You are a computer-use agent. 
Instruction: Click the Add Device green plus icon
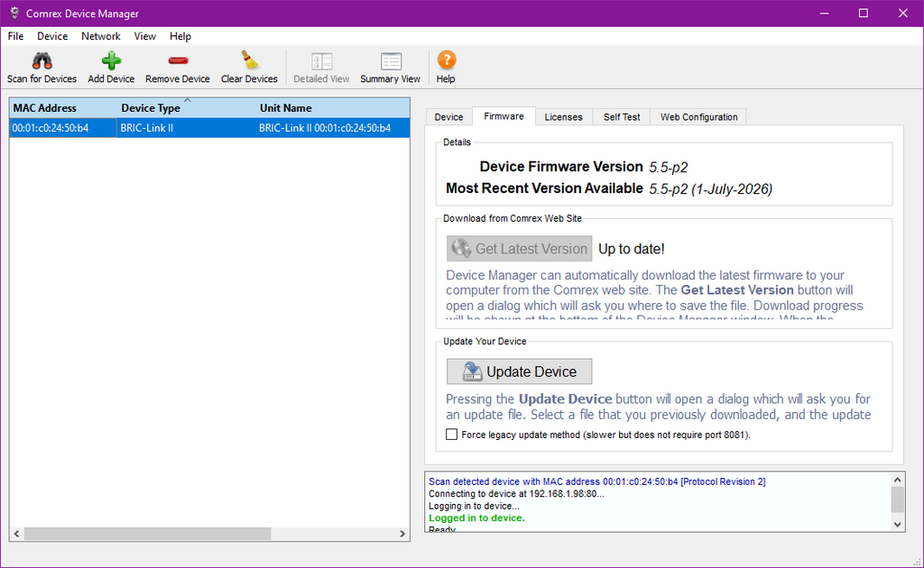pyautogui.click(x=111, y=60)
